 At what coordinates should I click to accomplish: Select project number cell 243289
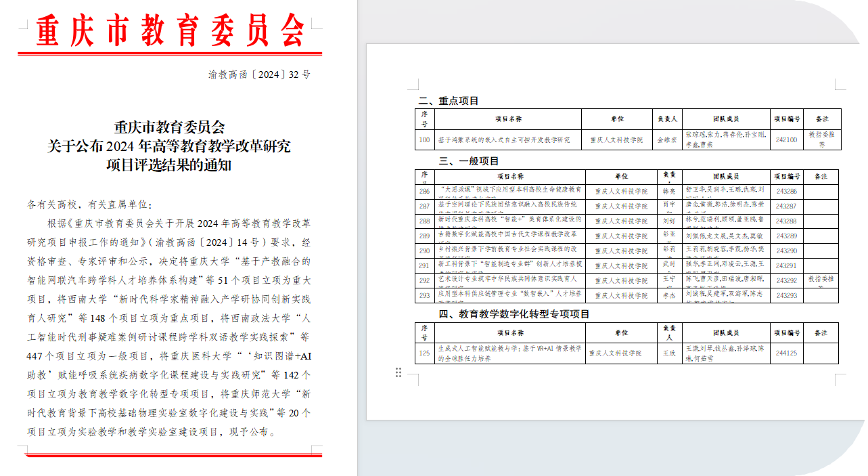click(x=786, y=236)
